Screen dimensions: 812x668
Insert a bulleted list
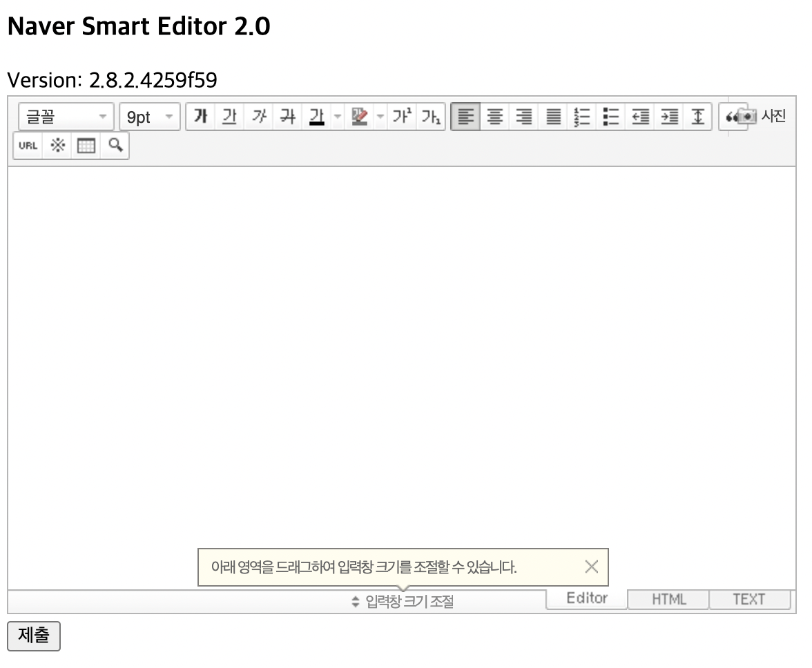[611, 117]
